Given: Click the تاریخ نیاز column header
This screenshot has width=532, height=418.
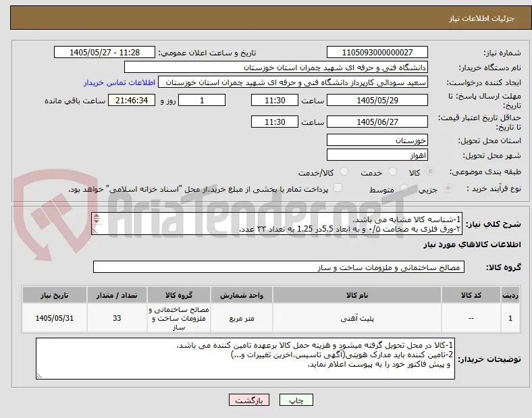Looking at the screenshot, I should point(55,295).
